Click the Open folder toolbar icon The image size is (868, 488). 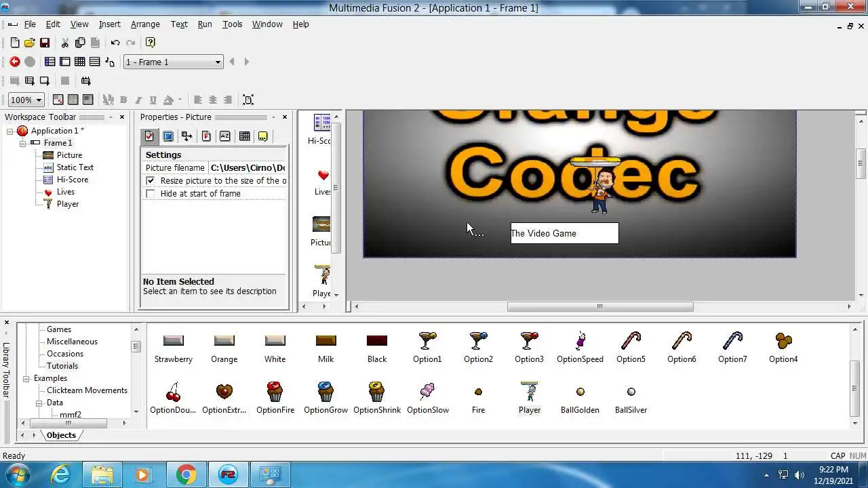point(30,43)
